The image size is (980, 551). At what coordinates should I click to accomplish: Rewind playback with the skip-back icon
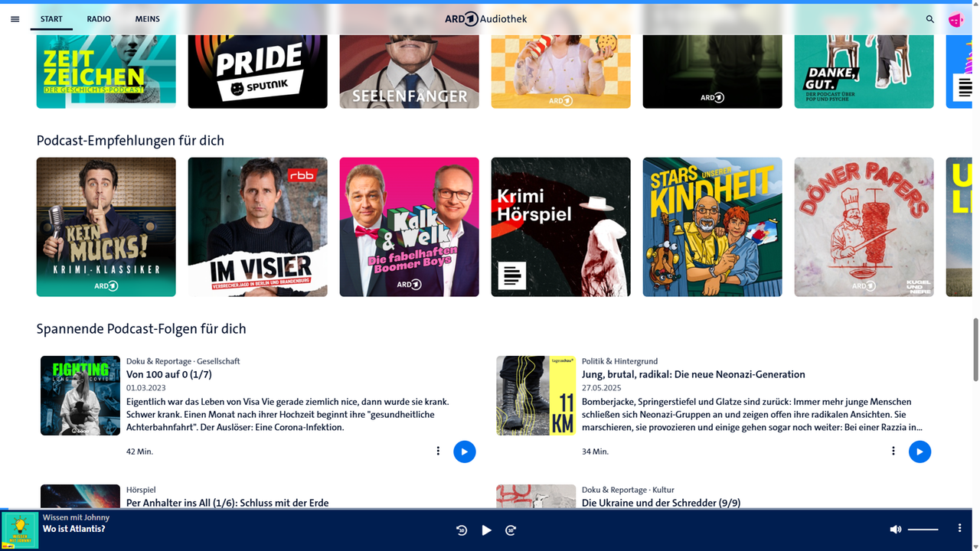click(x=462, y=530)
